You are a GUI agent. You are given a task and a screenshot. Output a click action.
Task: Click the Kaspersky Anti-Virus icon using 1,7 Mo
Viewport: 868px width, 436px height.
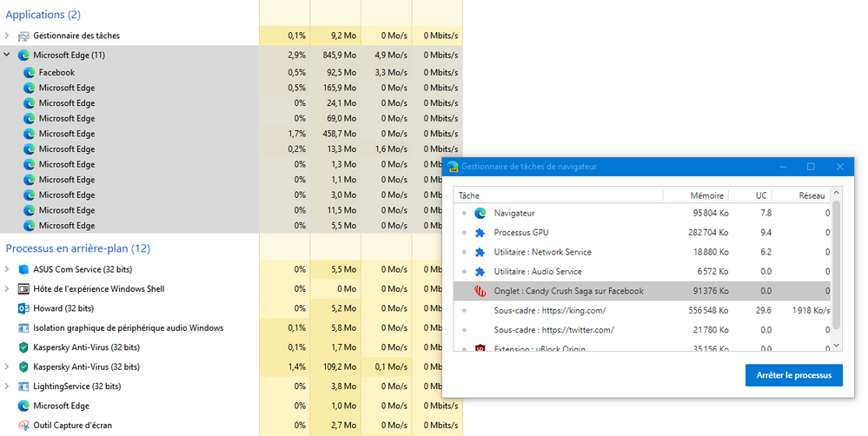pyautogui.click(x=23, y=347)
